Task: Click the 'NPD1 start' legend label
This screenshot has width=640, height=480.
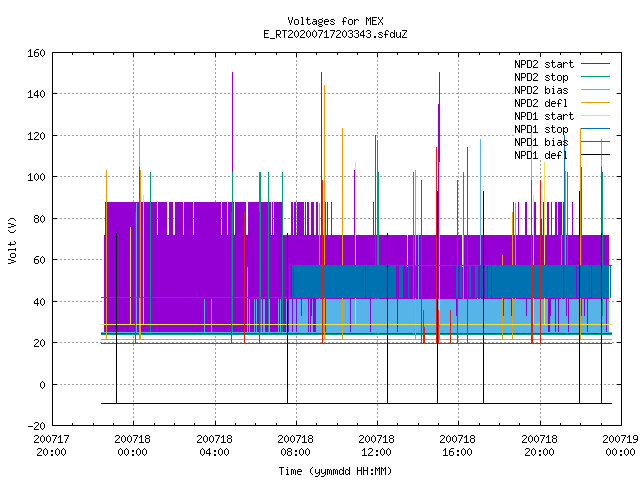Action: click(x=544, y=116)
